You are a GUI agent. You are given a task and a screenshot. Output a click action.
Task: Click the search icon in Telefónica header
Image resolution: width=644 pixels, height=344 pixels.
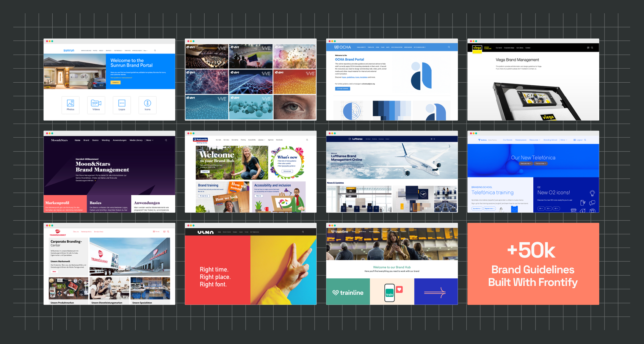click(585, 140)
